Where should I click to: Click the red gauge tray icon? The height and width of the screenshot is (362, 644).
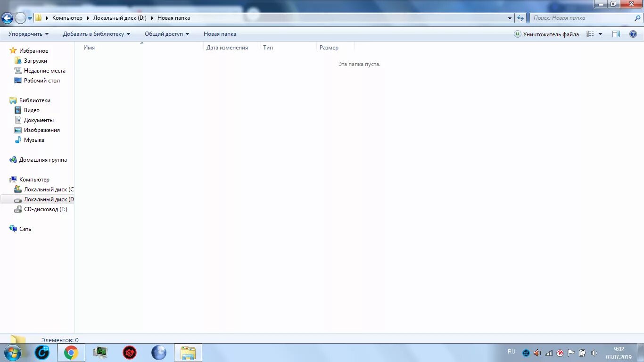tap(560, 353)
